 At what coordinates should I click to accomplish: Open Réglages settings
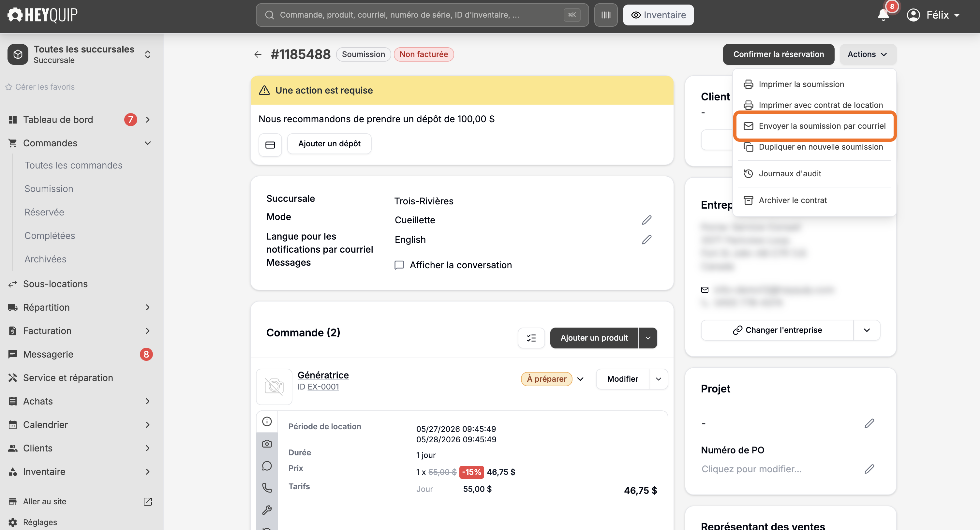(x=40, y=522)
